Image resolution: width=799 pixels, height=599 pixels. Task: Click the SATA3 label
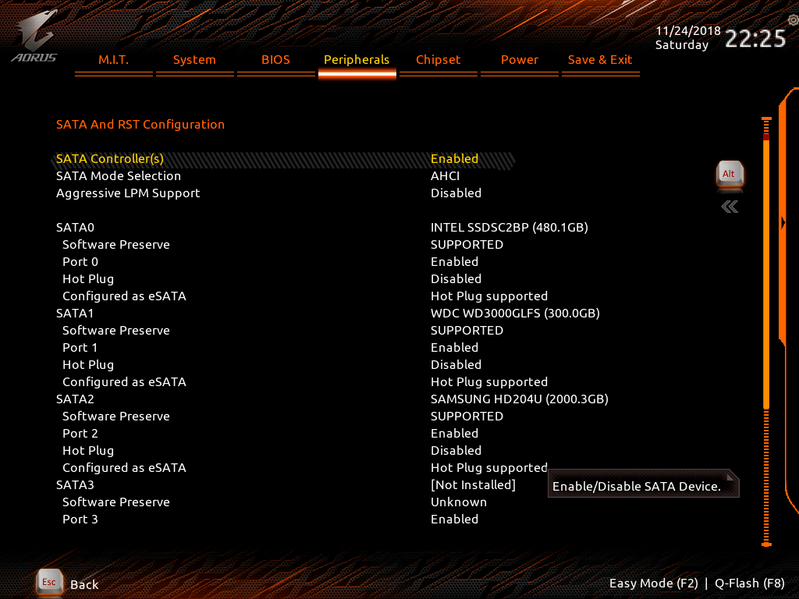pyautogui.click(x=75, y=485)
